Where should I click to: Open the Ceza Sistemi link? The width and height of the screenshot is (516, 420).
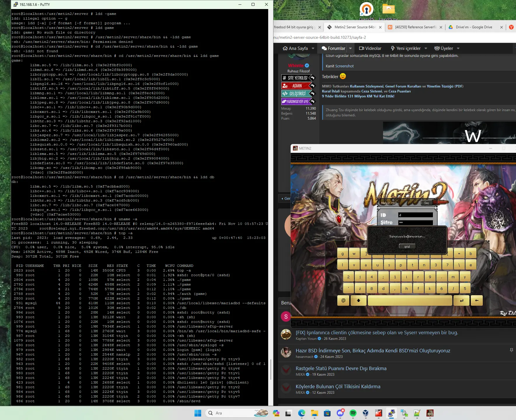[x=372, y=91]
